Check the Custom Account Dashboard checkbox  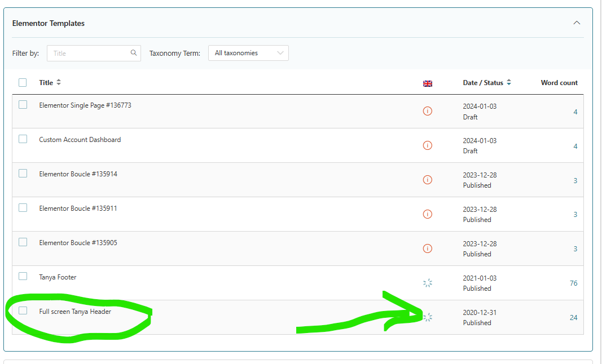point(23,139)
